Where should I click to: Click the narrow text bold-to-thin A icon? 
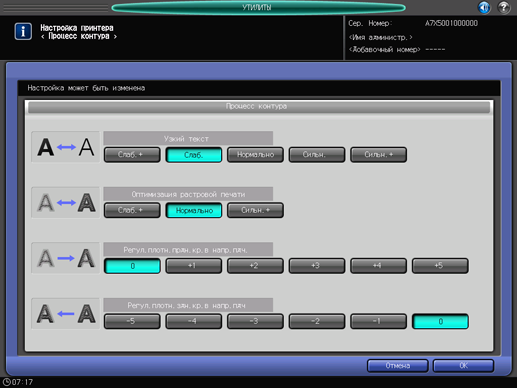tap(66, 147)
